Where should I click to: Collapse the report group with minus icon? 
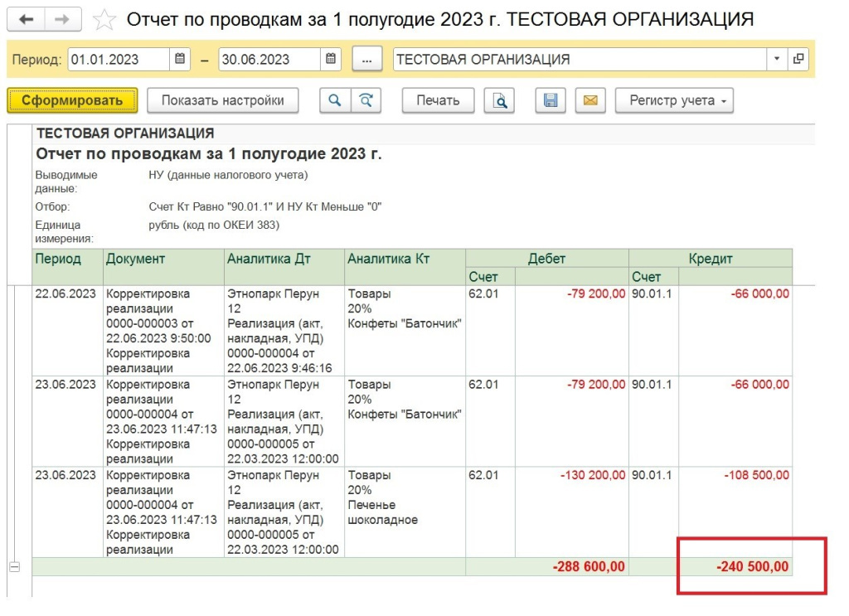15,567
